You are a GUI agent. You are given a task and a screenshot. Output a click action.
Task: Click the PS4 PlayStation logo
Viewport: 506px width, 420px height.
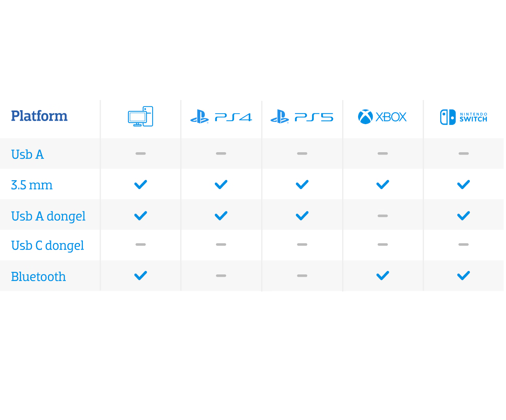tap(221, 117)
